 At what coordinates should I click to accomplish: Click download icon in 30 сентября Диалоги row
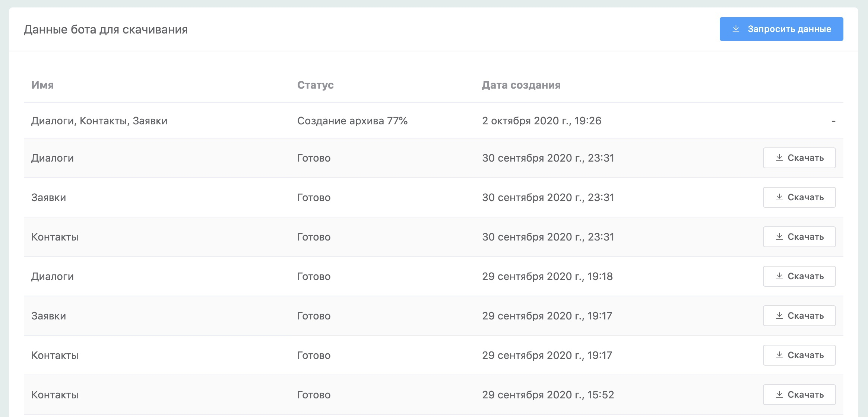tap(779, 158)
